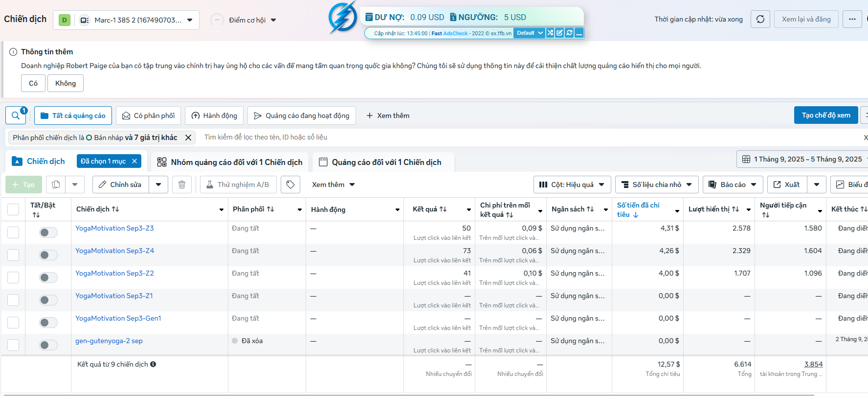Open the search magnifier filter icon
Image resolution: width=868 pixels, height=396 pixels.
click(x=16, y=116)
